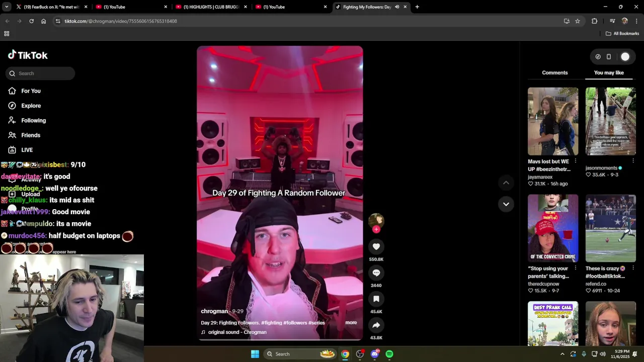Click the get coins icon at top right

[598, 57]
